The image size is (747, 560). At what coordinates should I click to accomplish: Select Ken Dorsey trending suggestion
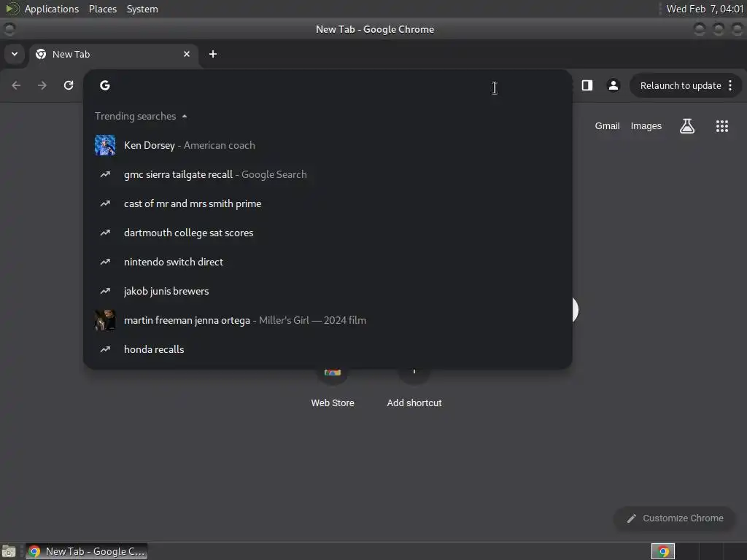pos(328,145)
